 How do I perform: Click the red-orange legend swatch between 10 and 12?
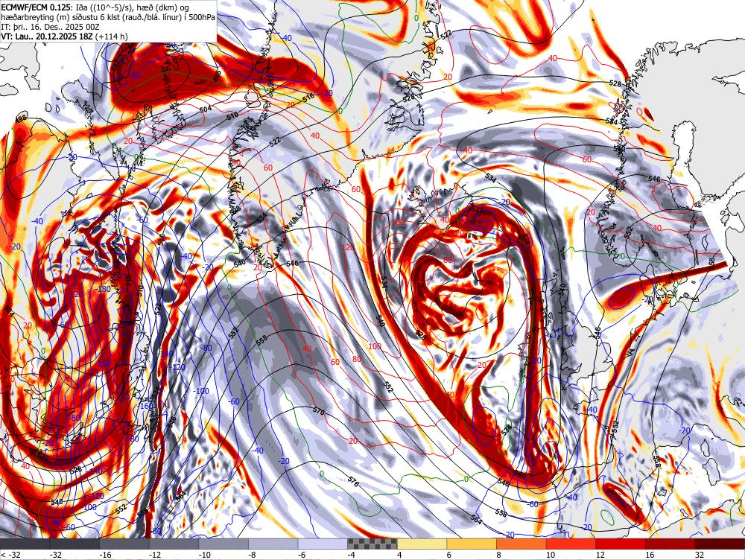pyautogui.click(x=571, y=544)
